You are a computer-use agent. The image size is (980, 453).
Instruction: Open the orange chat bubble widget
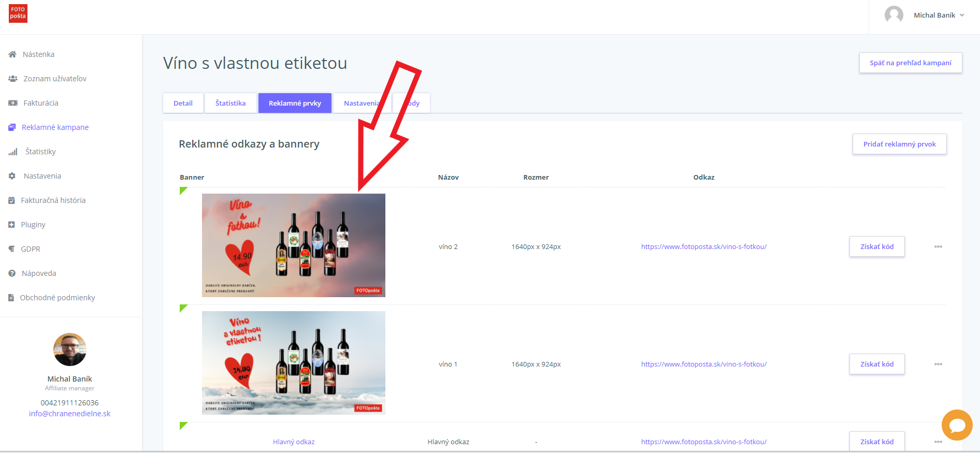pos(957,425)
